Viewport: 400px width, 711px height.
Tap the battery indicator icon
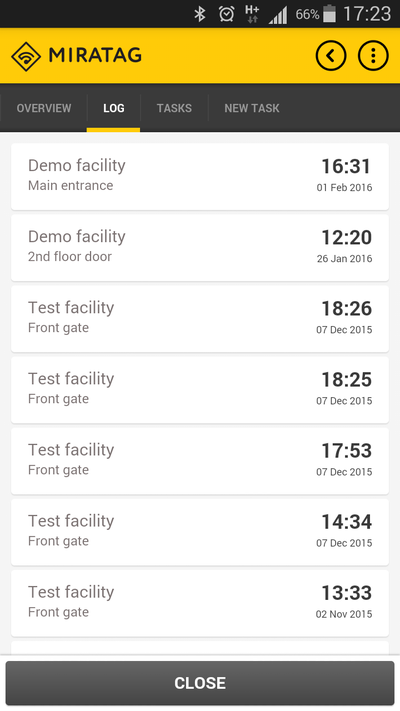point(329,14)
